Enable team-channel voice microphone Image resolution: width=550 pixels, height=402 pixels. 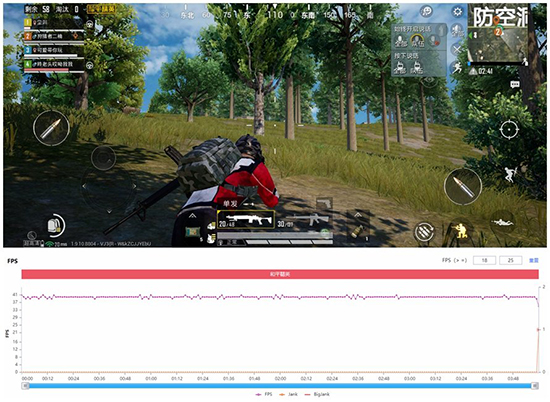pos(417,41)
